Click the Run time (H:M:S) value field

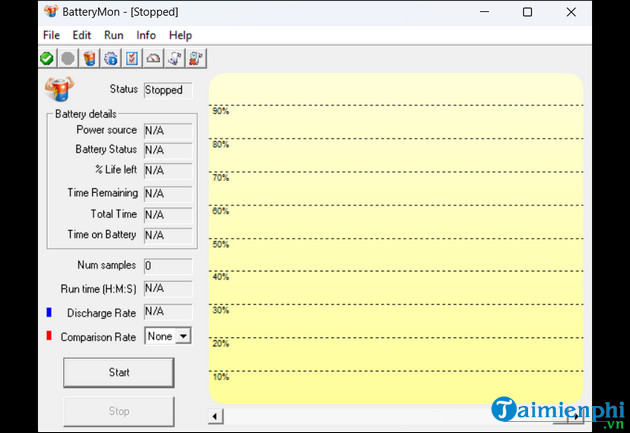pos(168,288)
